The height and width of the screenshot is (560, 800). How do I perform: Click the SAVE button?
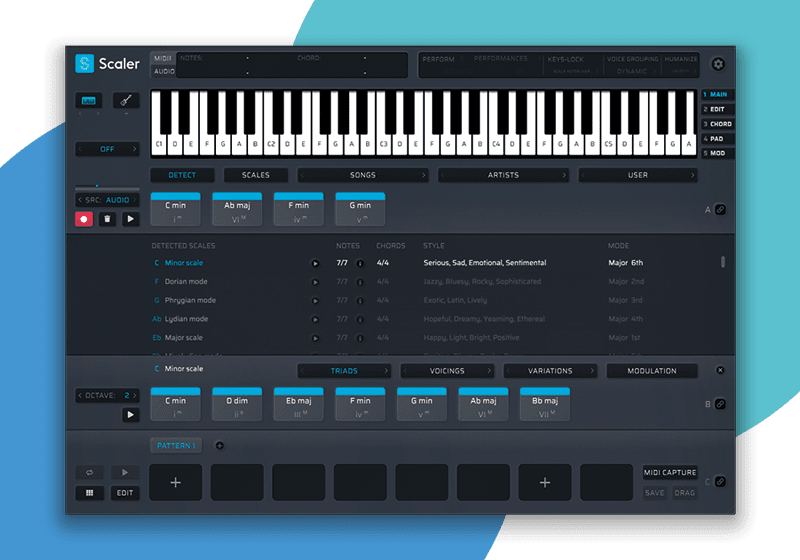[x=655, y=493]
